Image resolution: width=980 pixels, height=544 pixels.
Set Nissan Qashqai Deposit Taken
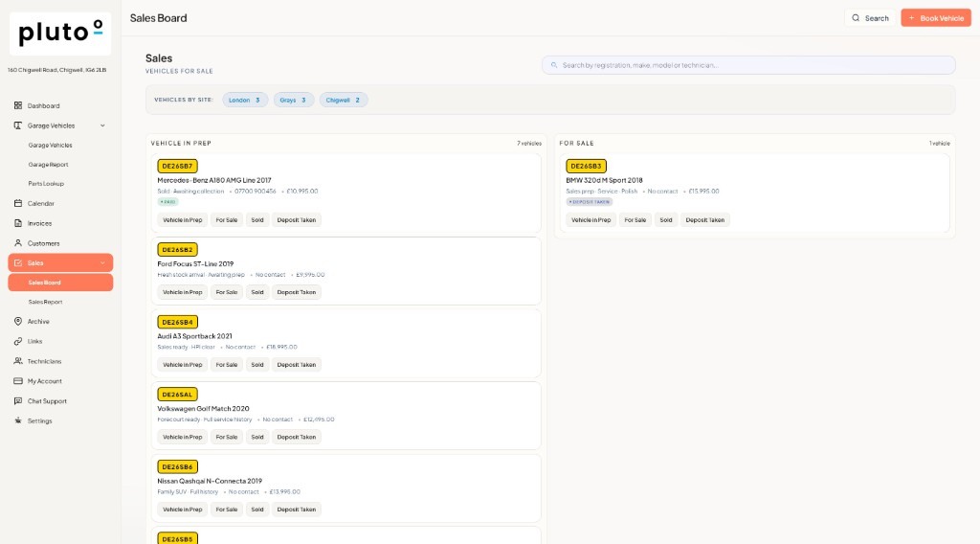click(297, 510)
